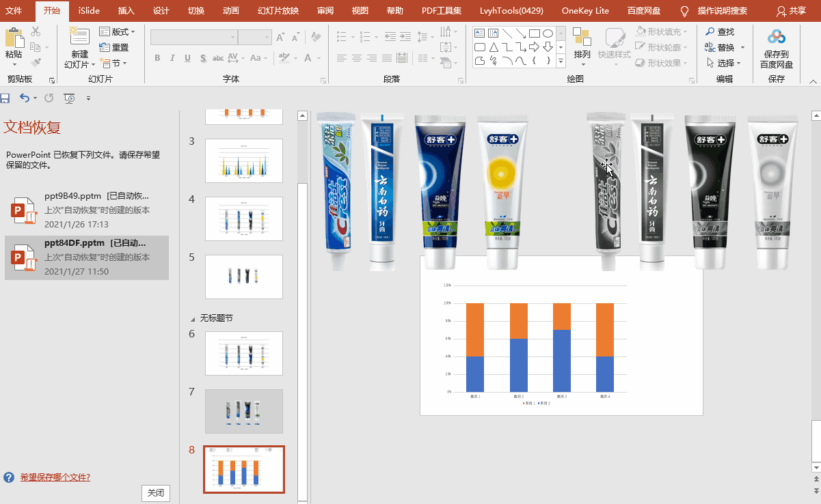The width and height of the screenshot is (821, 504).
Task: Toggle text Shadow formatting
Action: click(202, 59)
